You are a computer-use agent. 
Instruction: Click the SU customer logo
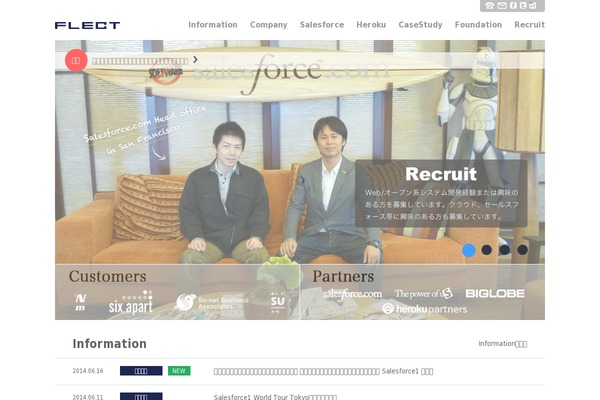coord(277,302)
